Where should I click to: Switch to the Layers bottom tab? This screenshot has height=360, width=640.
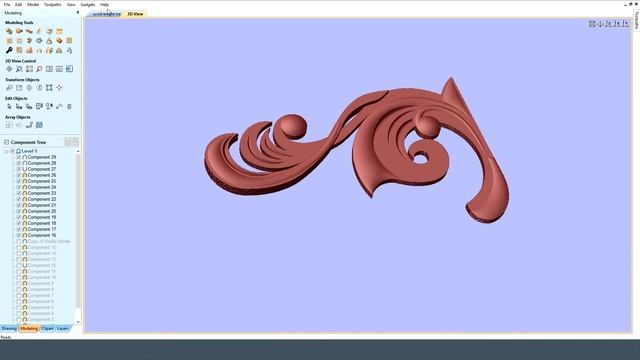pos(63,329)
